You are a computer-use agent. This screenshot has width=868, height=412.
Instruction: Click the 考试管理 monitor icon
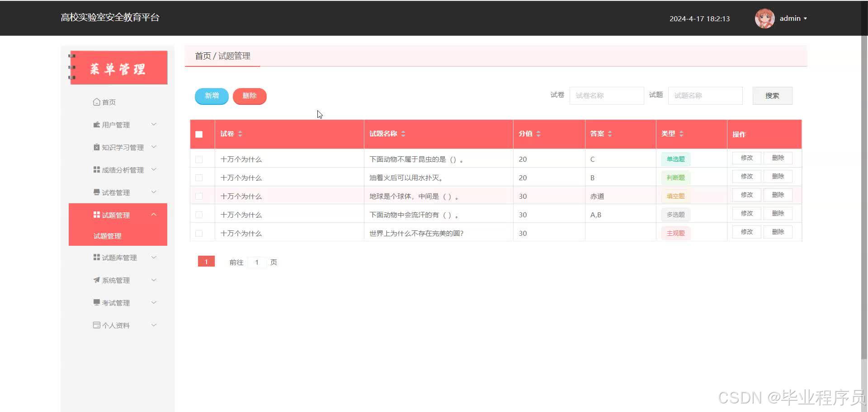coord(96,303)
